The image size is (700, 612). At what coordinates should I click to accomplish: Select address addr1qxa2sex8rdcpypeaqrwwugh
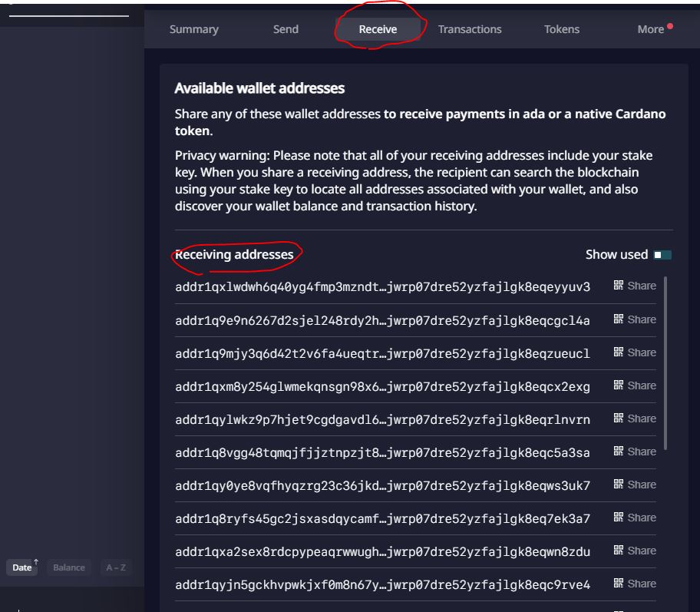(382, 552)
